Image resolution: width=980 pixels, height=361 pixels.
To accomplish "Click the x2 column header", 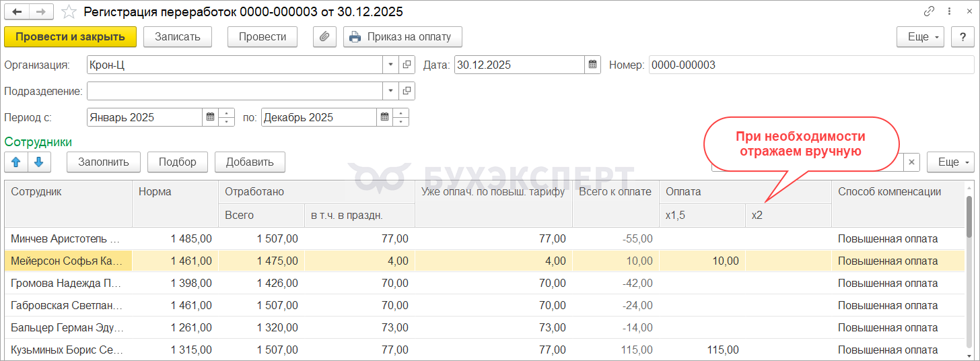I will 788,215.
